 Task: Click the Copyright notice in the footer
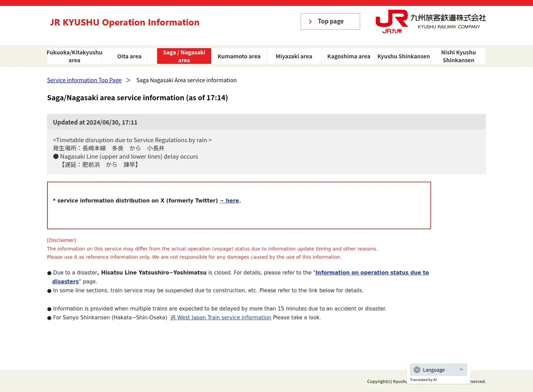426,381
